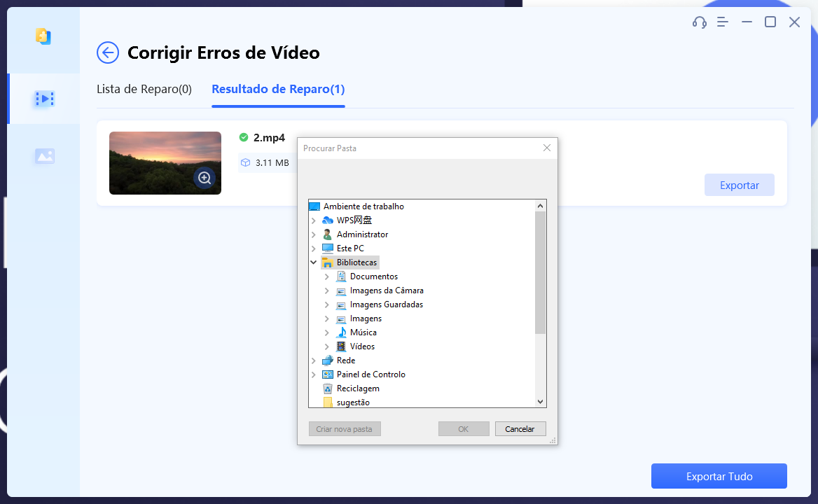Viewport: 818px width, 504px height.
Task: Click the Imagens Guardadas library icon
Action: [x=341, y=305]
